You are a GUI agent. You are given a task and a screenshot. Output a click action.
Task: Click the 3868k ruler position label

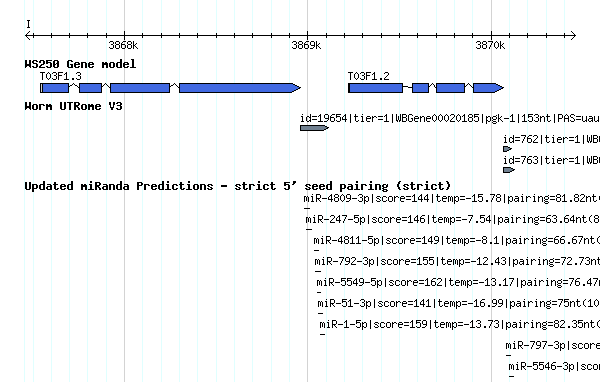(123, 46)
